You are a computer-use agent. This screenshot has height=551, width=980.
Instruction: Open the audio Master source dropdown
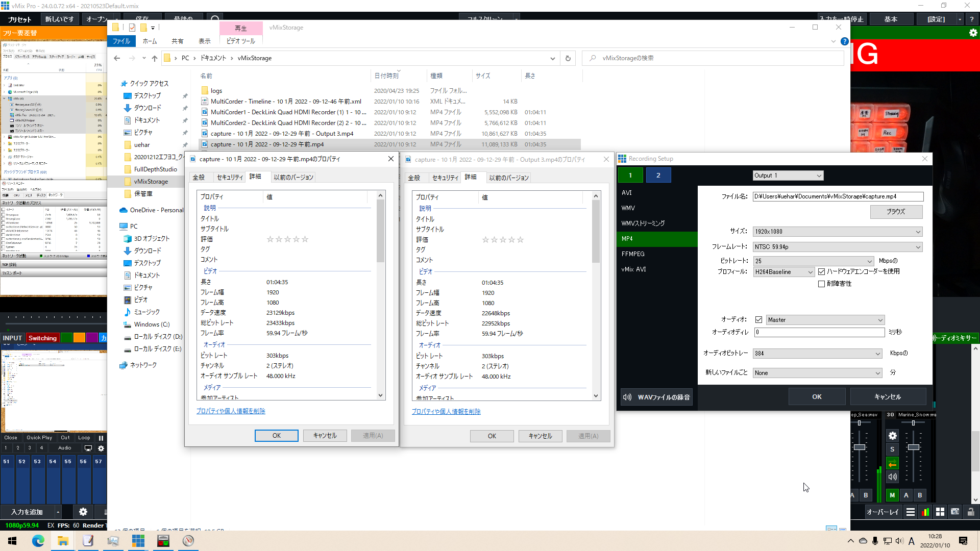[825, 320]
